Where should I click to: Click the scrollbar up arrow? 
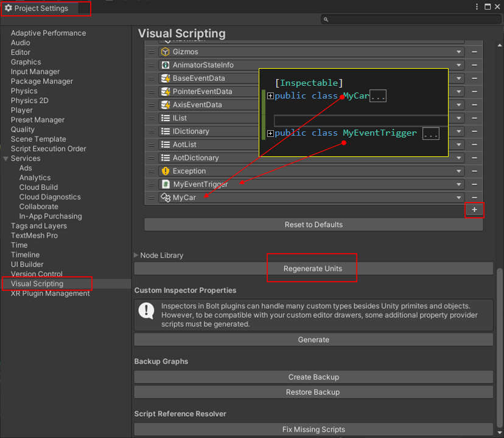click(500, 46)
